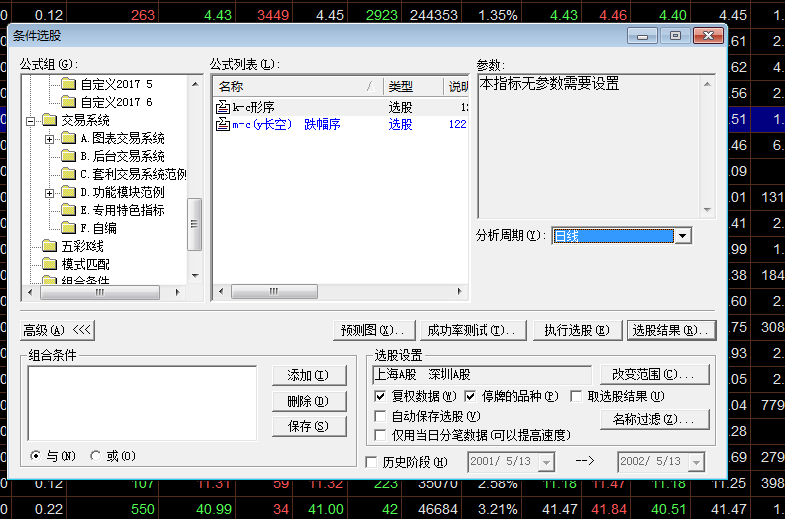Viewport: 785px width, 519px height.
Task: Click formula list scroll left arrow
Action: click(x=222, y=291)
